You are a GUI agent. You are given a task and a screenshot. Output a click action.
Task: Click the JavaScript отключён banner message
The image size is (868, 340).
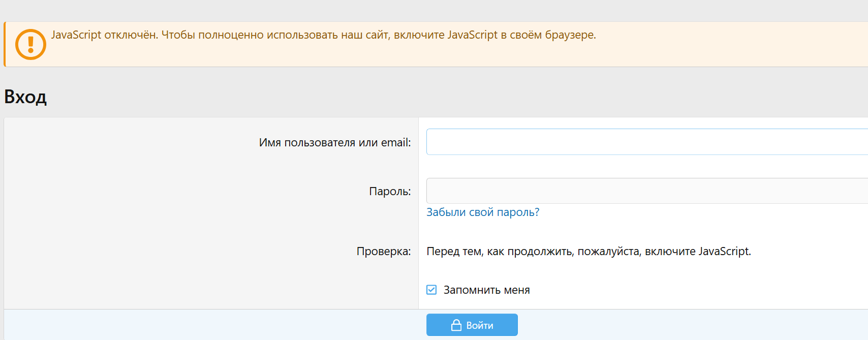(x=323, y=35)
